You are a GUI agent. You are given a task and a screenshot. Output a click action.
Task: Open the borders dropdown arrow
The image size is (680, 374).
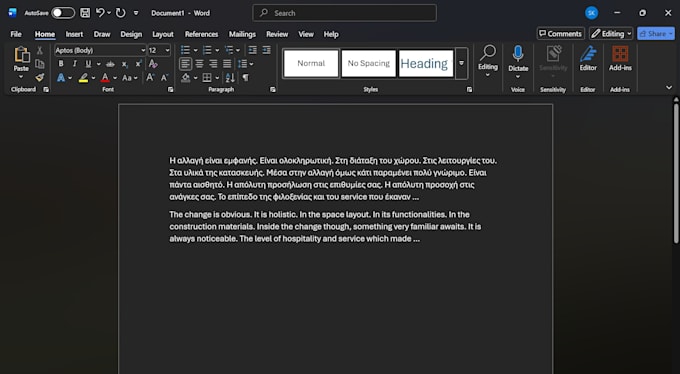point(217,78)
